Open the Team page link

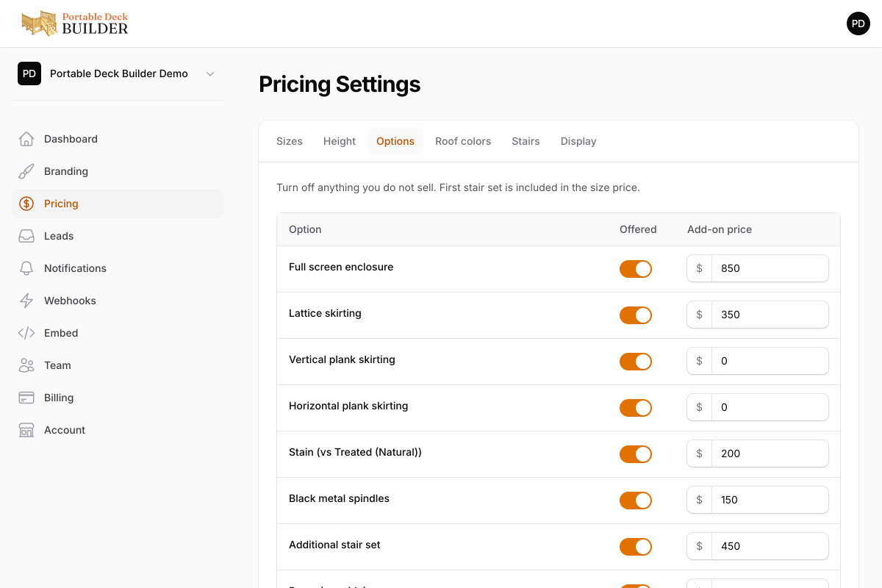pos(118,365)
